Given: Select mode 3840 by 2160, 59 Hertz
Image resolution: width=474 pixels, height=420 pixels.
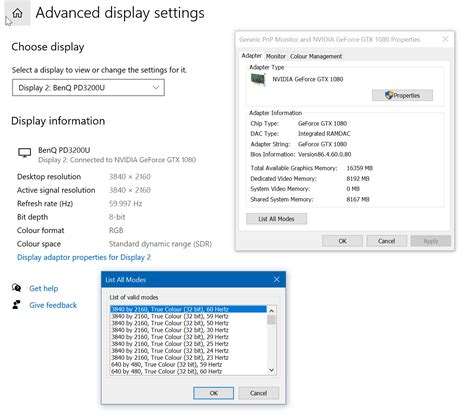Looking at the screenshot, I should click(188, 316).
